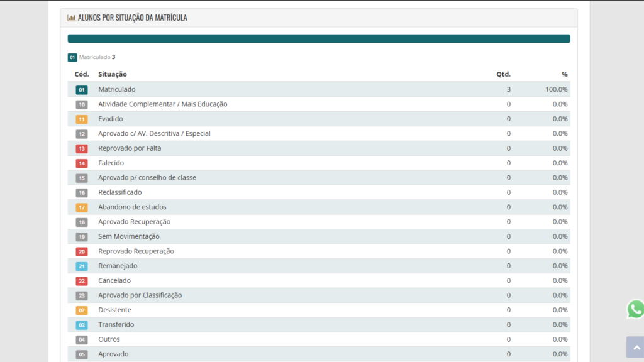This screenshot has width=644, height=362.
Task: Click the blue 03 Transferido badge
Action: coord(82,325)
